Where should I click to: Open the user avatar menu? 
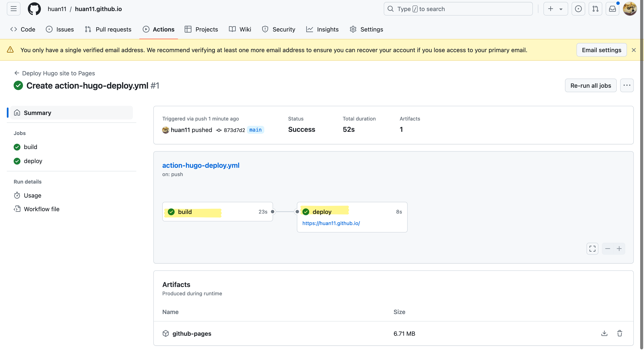tap(630, 9)
